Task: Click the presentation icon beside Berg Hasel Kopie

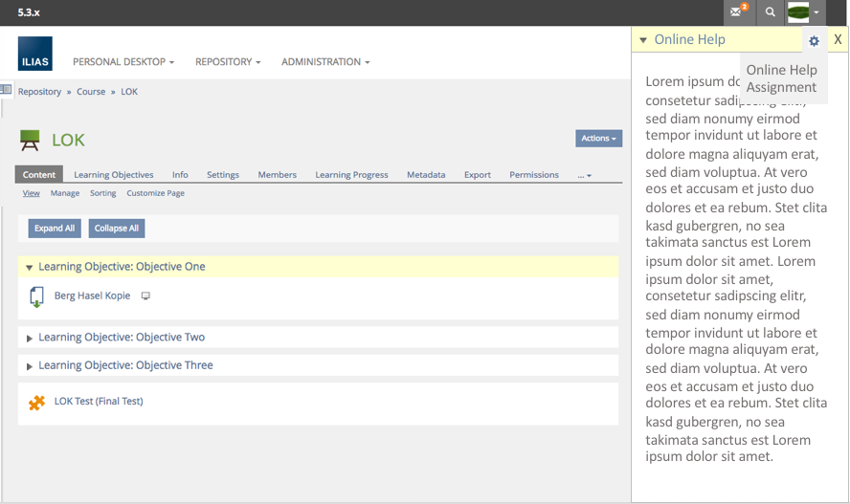Action: click(x=145, y=296)
